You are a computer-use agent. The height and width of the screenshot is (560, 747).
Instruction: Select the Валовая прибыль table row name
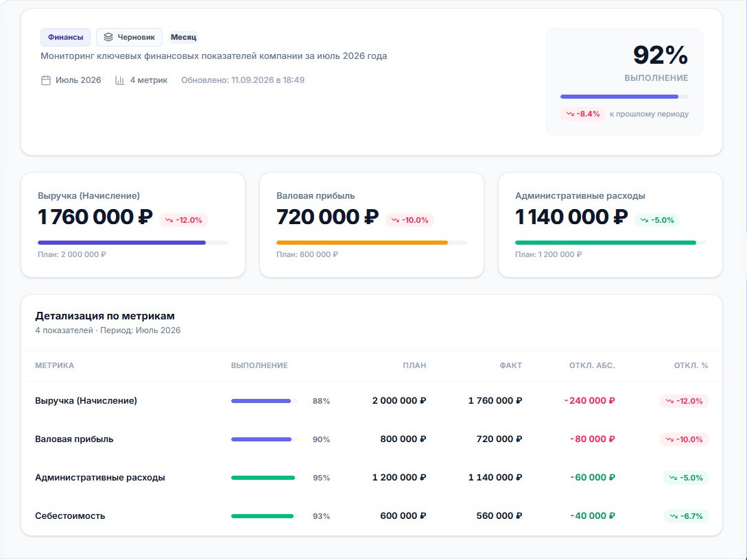(x=74, y=439)
